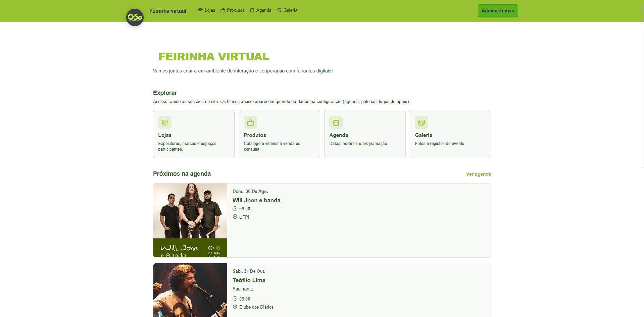644x317 pixels.
Task: Click the 'Clube dos Diários' location text
Action: point(256,307)
